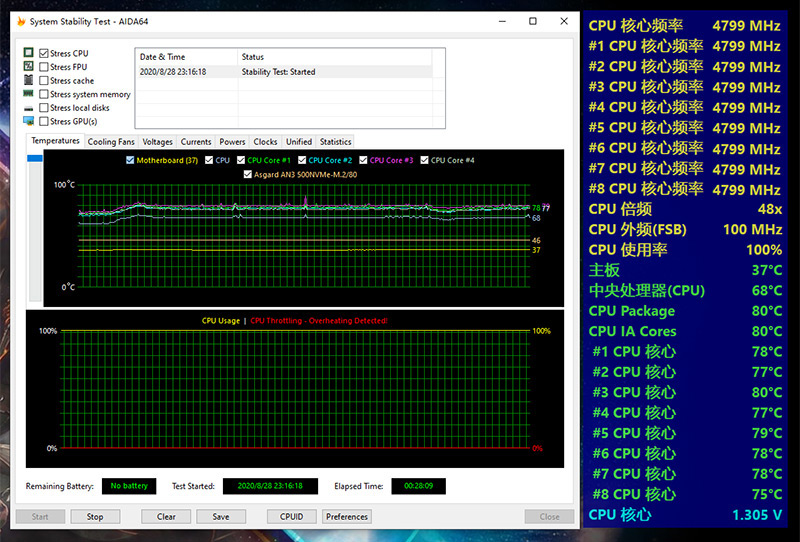This screenshot has height=542, width=800.
Task: Enable the Stress FPU checkbox
Action: pos(44,67)
